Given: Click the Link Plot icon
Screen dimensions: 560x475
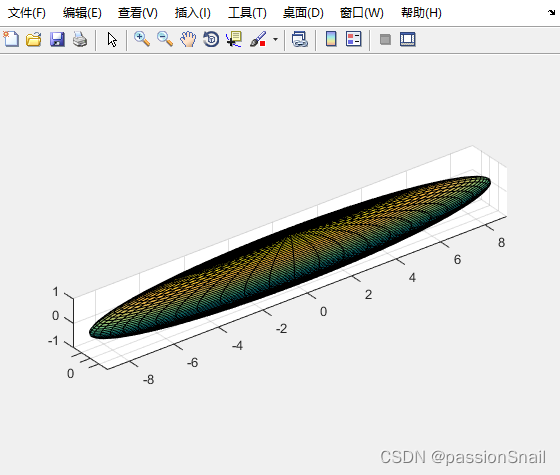Looking at the screenshot, I should (300, 39).
